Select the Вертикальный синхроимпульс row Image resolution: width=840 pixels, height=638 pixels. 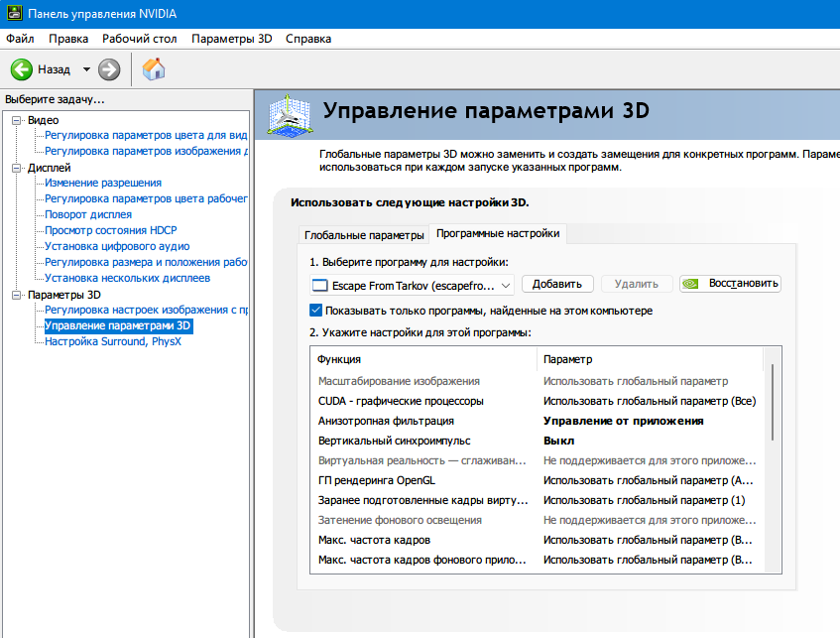pyautogui.click(x=537, y=441)
